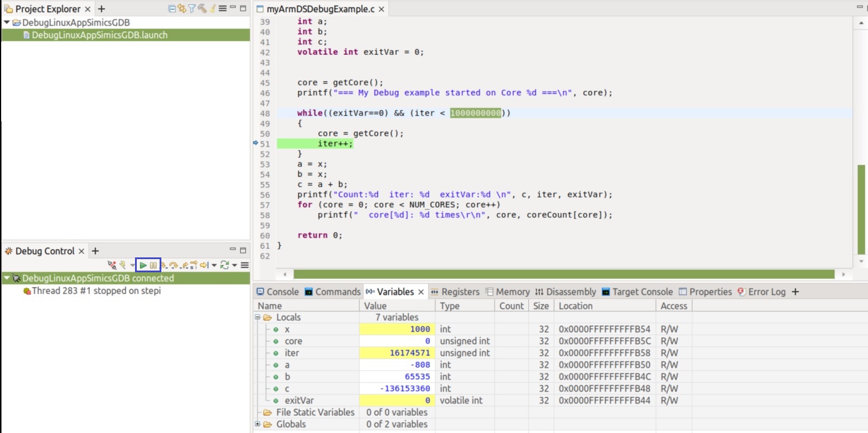Click the iter variable value cell
Screen dimensions: 868x433
[x=397, y=353]
